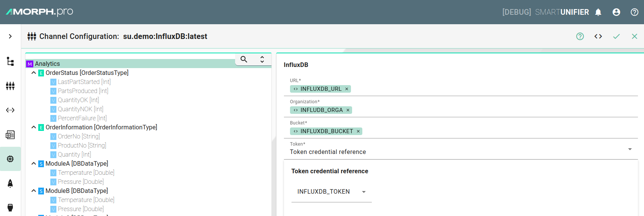Select Quantity [Int] variable

tap(74, 154)
